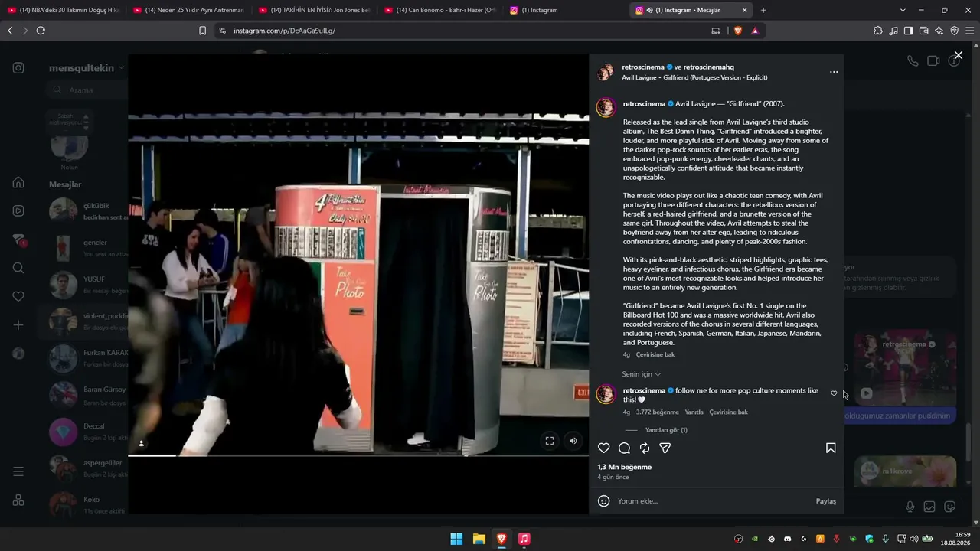
Task: Switch to 'Neden 25 Yıldır Aynı Antrenman' tab
Action: [189, 10]
